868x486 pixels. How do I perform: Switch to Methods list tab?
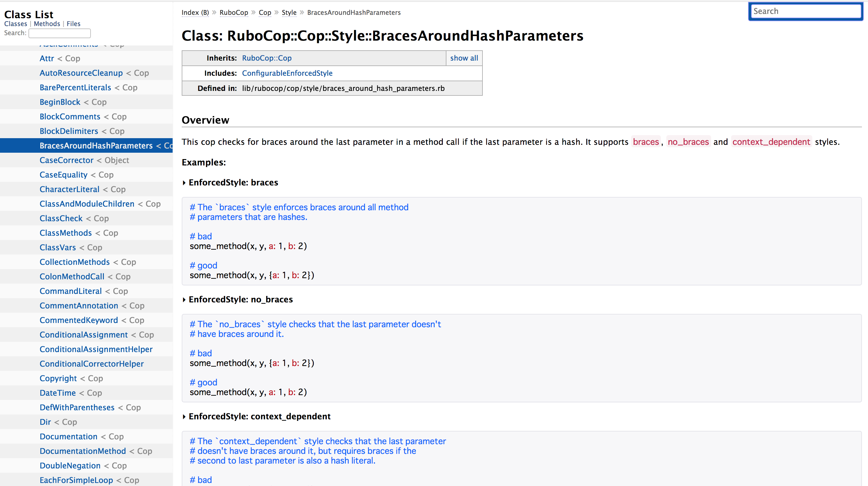47,24
